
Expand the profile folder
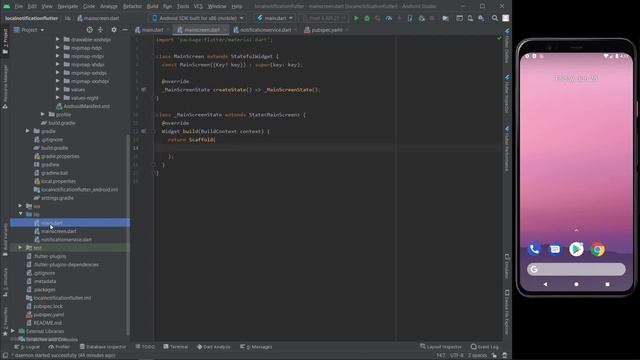click(42, 114)
